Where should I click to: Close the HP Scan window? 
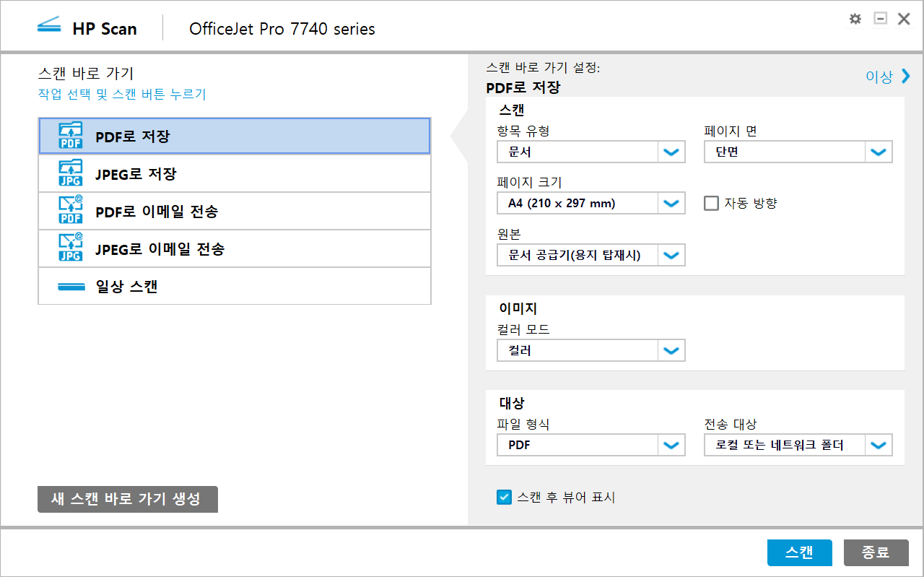904,19
